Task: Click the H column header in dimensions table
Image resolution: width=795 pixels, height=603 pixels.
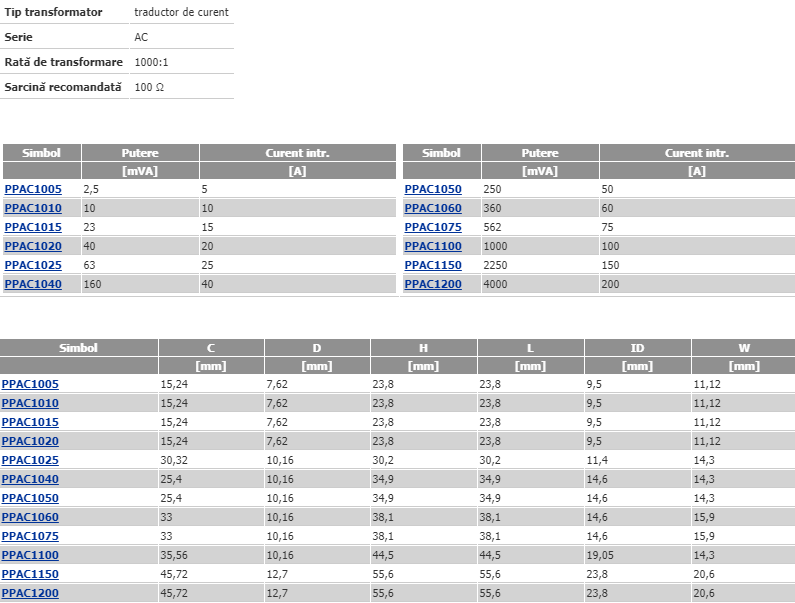Action: 423,348
